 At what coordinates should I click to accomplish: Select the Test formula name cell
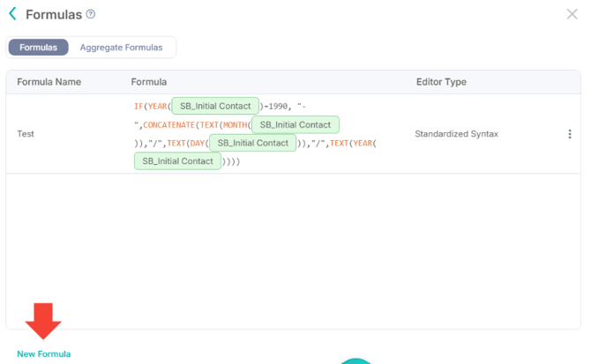[x=26, y=134]
